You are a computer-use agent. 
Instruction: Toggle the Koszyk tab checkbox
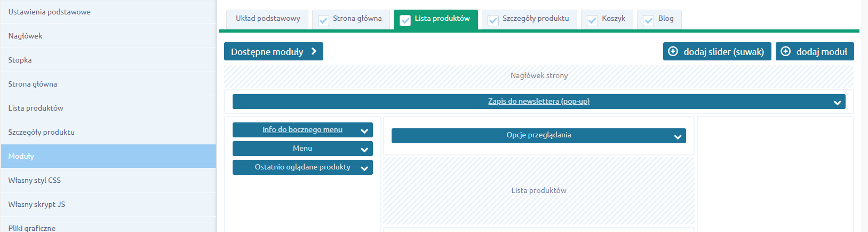click(x=592, y=20)
